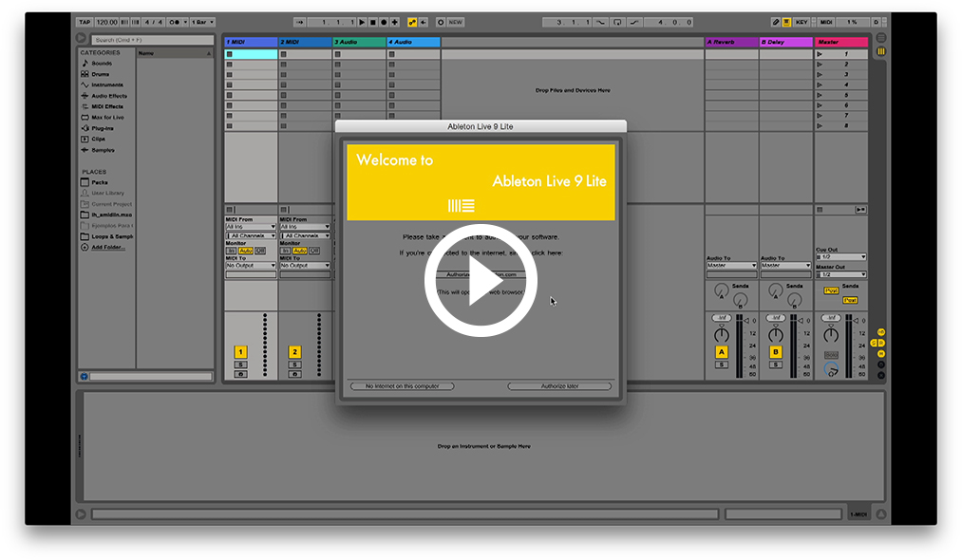
Task: Select the 2 MIDI track header
Action: 305,43
